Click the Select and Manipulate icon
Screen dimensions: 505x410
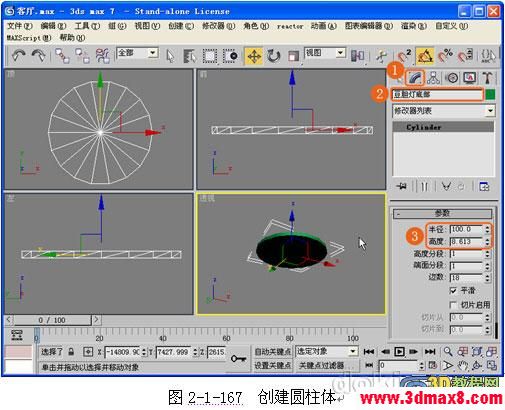tap(381, 56)
